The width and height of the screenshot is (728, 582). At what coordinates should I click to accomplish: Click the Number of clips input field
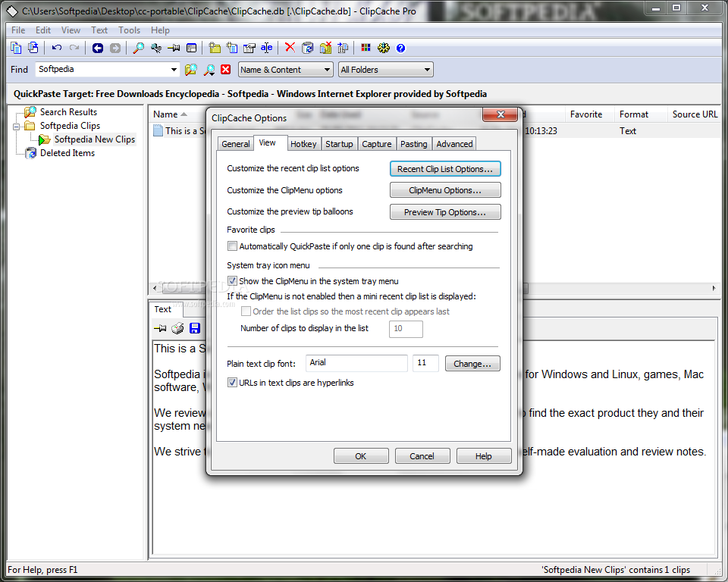406,329
